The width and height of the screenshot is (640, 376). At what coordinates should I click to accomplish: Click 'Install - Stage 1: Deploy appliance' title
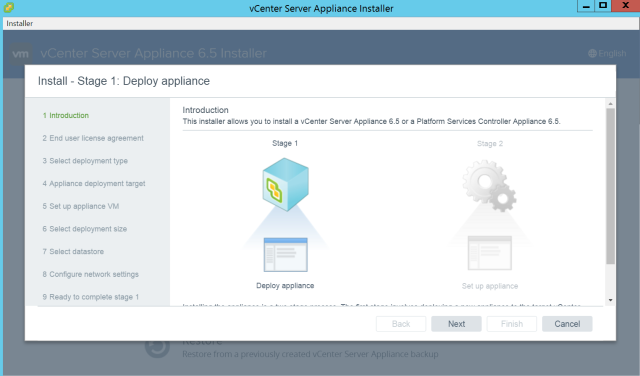(x=124, y=81)
